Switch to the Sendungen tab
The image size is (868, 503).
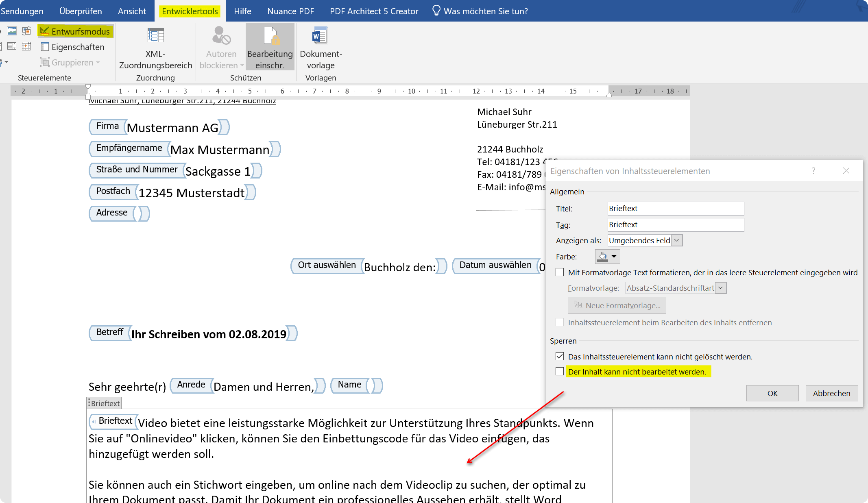click(x=22, y=11)
